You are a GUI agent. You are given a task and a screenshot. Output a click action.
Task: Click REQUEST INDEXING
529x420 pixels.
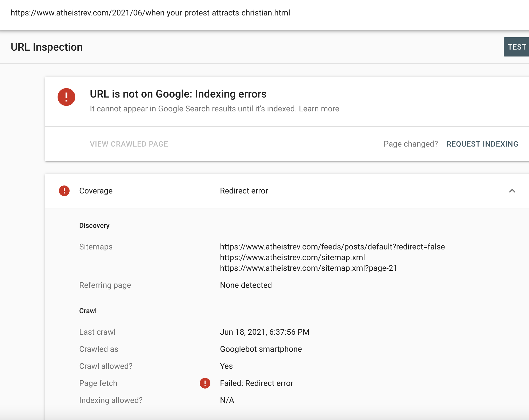[x=482, y=144]
